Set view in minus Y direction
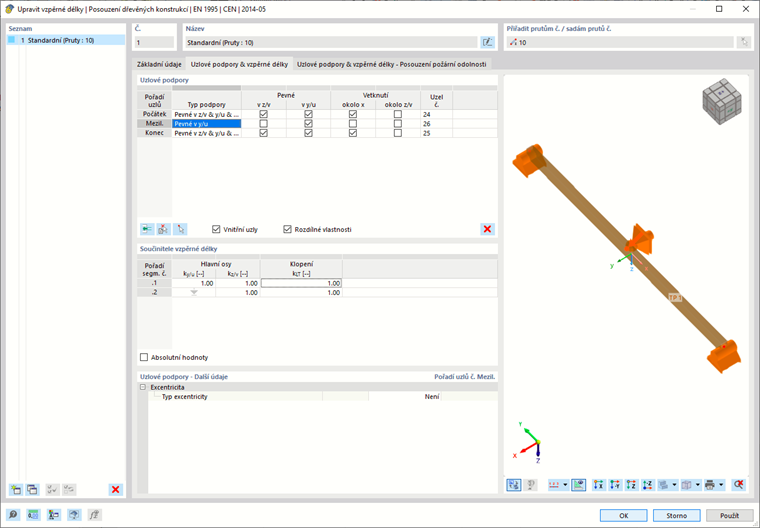The image size is (760, 528). [615, 484]
